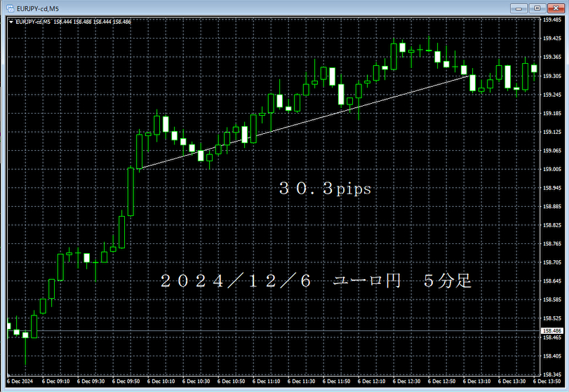
Task: Click price scale value 159.005
Action: (x=552, y=169)
